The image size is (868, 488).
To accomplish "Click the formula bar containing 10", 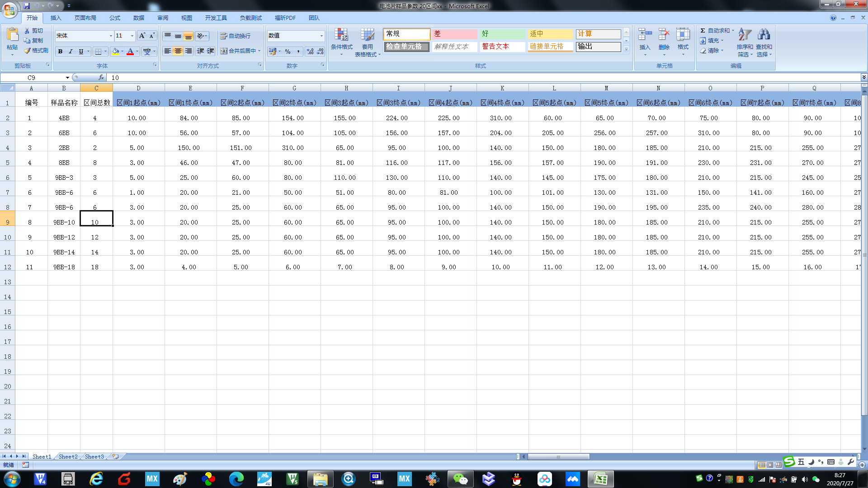I will [x=484, y=78].
